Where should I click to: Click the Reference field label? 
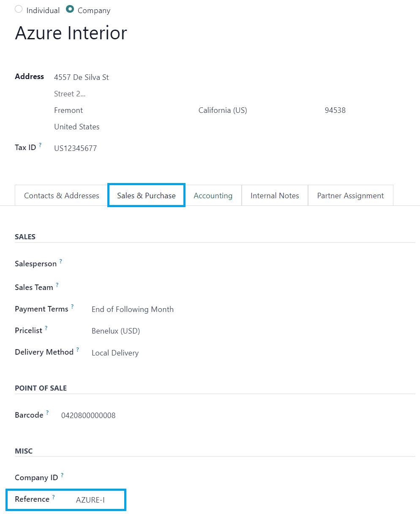[32, 499]
